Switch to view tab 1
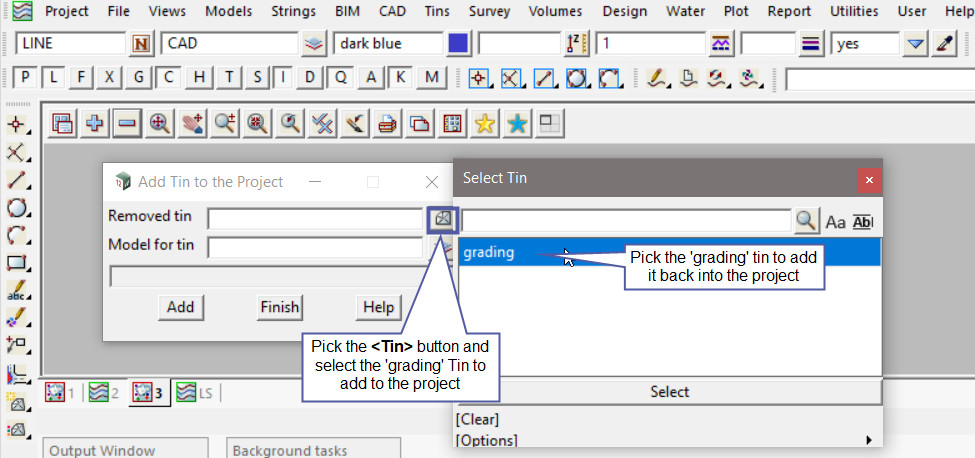 coord(60,393)
